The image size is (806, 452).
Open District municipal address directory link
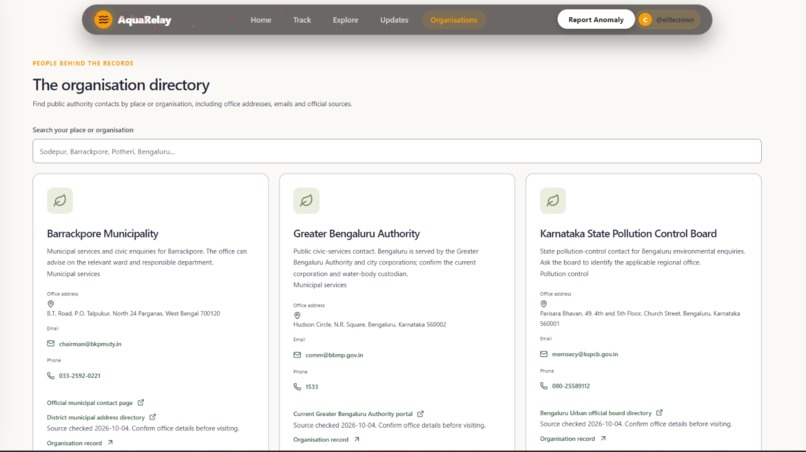pyautogui.click(x=96, y=418)
